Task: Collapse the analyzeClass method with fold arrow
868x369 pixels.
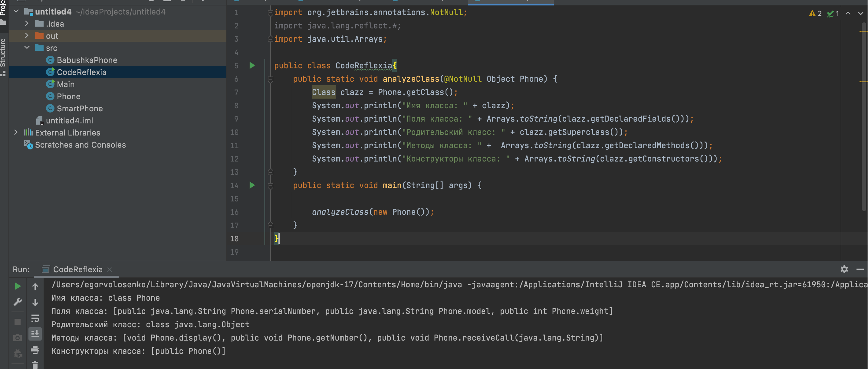Action: pos(271,79)
